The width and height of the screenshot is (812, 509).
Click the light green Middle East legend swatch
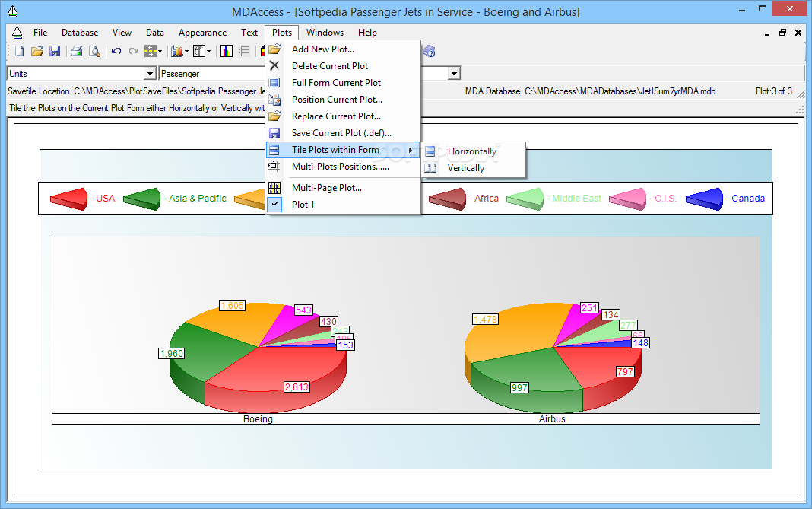pyautogui.click(x=525, y=199)
